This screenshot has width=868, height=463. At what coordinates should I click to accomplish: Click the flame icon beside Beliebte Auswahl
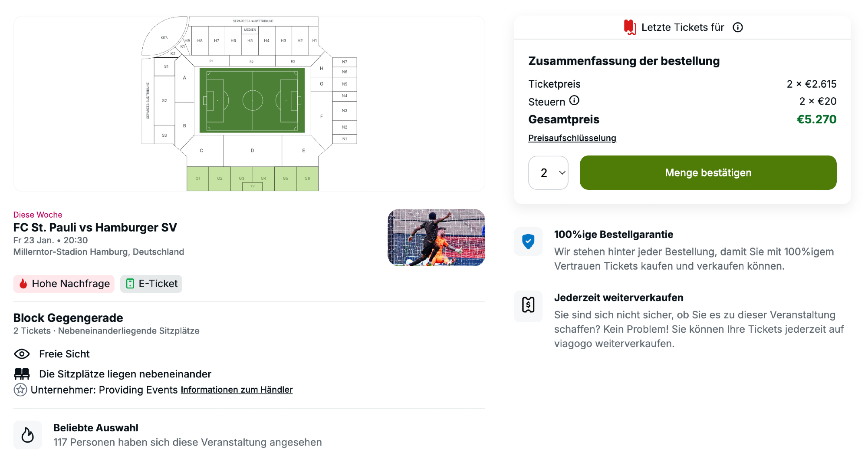click(28, 435)
